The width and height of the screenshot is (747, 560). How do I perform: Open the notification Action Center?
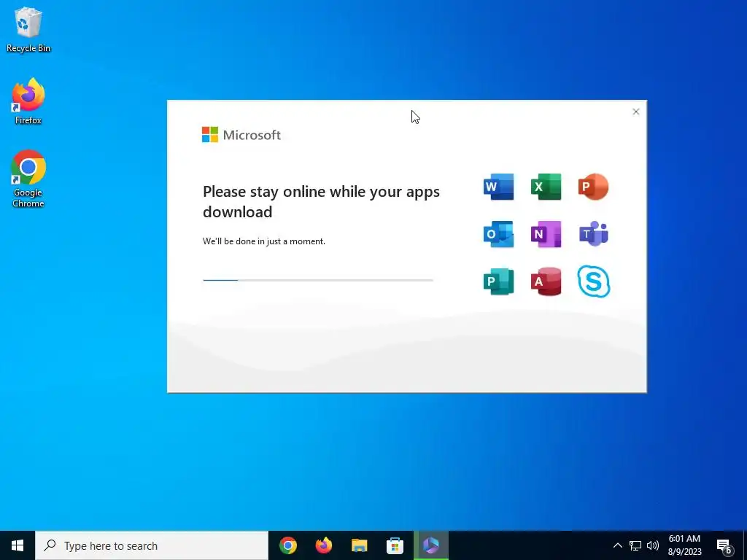[724, 545]
